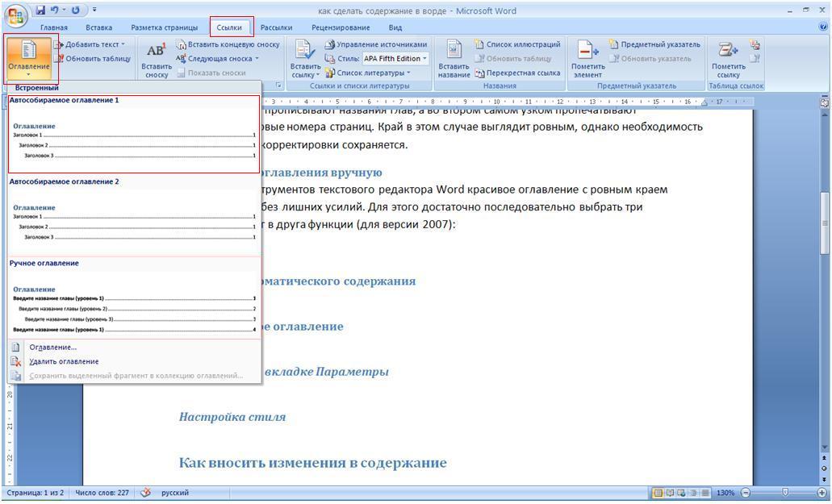Open the Вставка ribbon tab
Image resolution: width=832 pixels, height=504 pixels.
(98, 27)
